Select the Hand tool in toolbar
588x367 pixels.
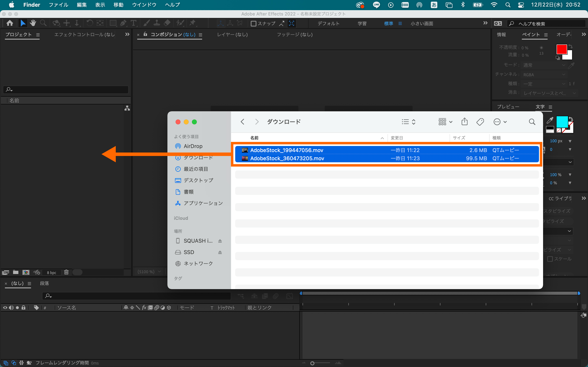[33, 23]
